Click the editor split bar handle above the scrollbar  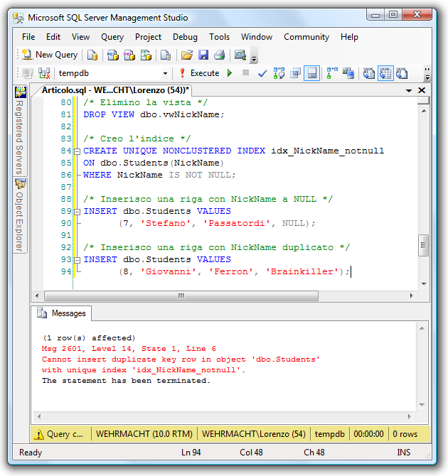423,100
